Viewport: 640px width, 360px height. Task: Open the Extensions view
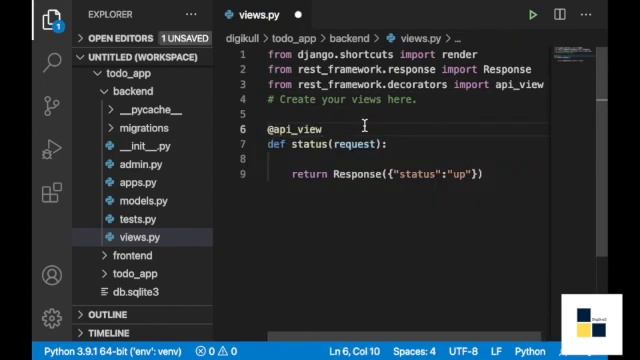(x=52, y=193)
